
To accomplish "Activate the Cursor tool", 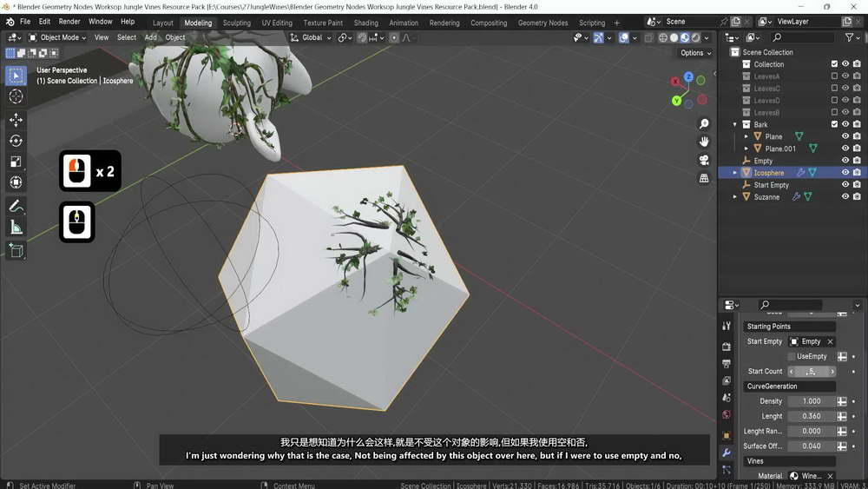I will point(16,96).
